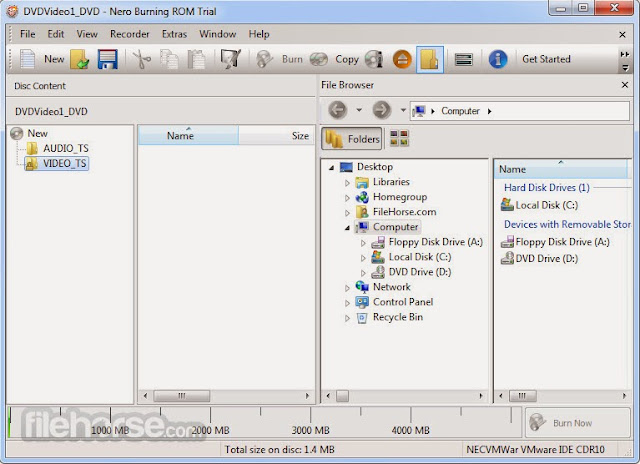
Task: Go forward in File Browser
Action: tap(382, 110)
